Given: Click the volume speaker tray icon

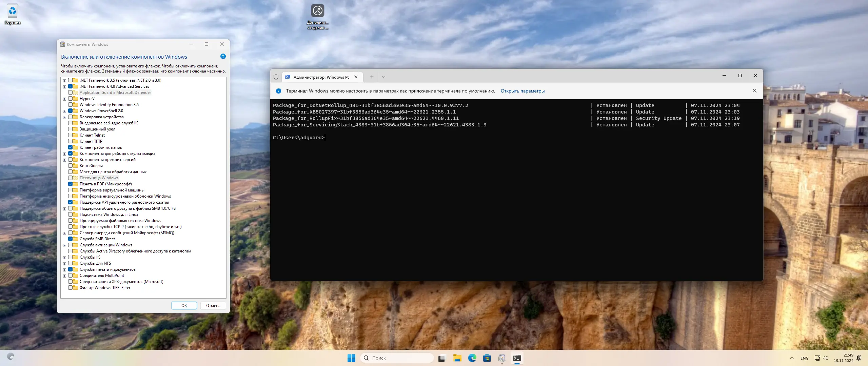Looking at the screenshot, I should (826, 358).
